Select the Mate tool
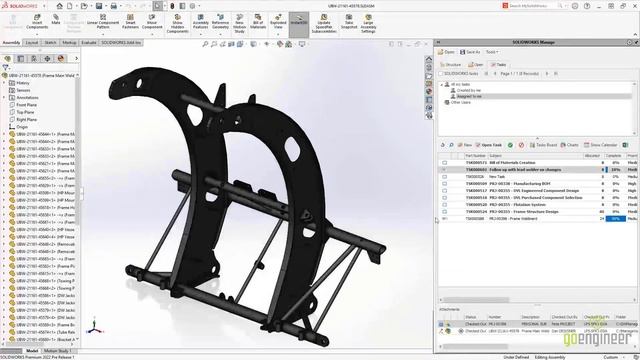Image resolution: width=640 pixels, height=360 pixels. 56,20
